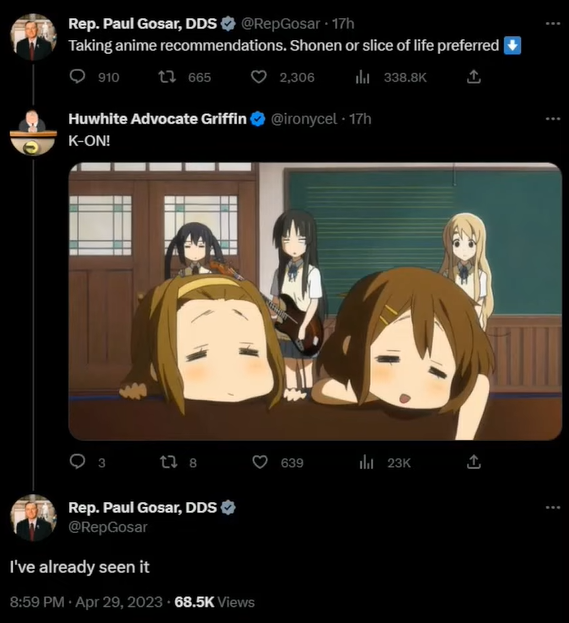The width and height of the screenshot is (569, 623).
Task: Open the K-ON! anime image
Action: (315, 301)
